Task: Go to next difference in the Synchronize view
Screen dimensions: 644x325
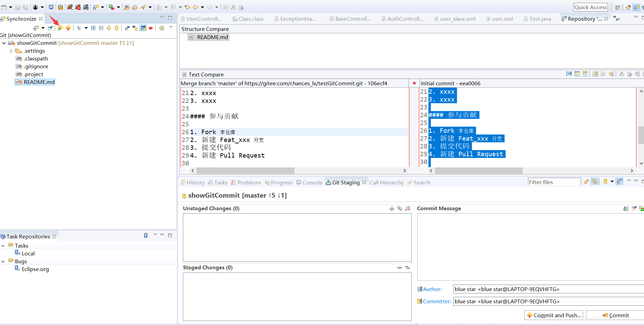Action: coord(109,28)
